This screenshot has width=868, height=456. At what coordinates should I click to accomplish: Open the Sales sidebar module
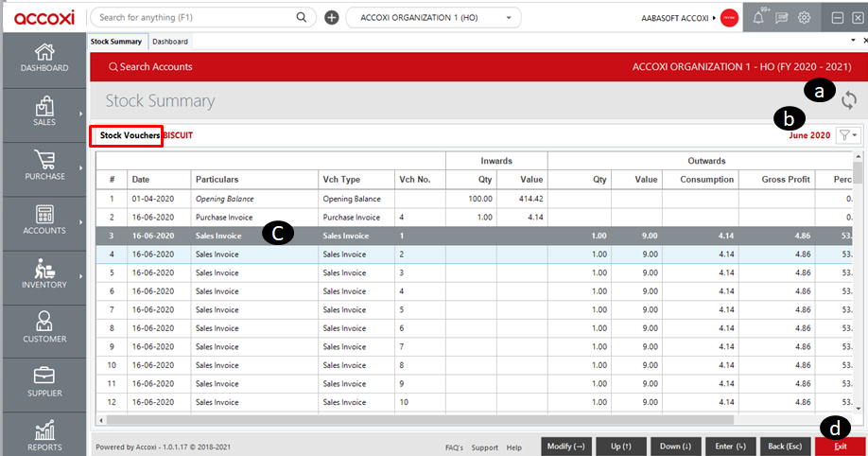click(x=44, y=113)
